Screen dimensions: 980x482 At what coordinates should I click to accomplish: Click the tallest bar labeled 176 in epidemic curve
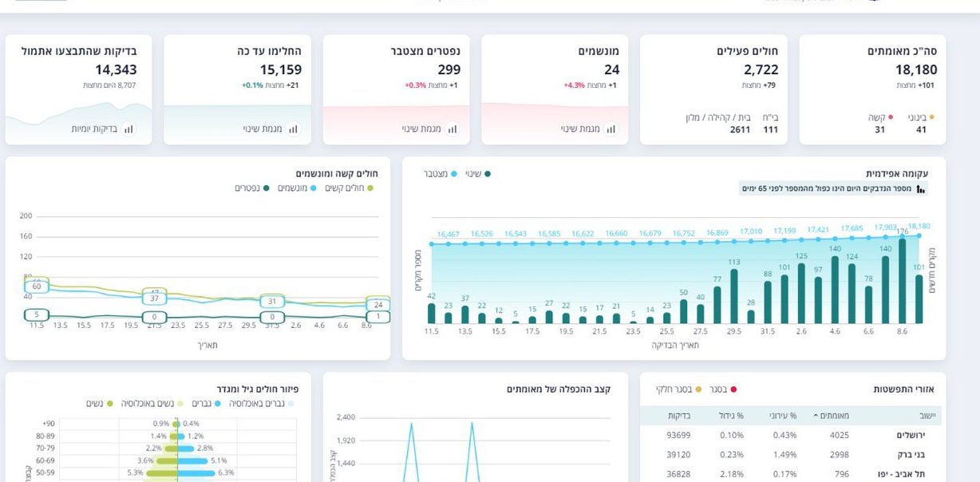[902, 281]
